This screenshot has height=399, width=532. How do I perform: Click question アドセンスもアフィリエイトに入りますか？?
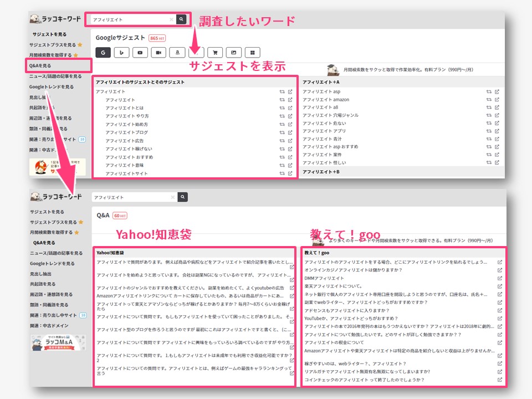(x=347, y=310)
